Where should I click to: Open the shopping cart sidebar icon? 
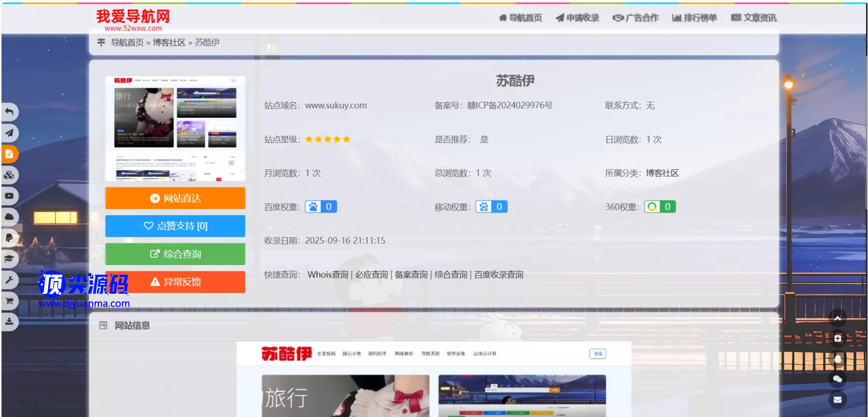pyautogui.click(x=9, y=301)
